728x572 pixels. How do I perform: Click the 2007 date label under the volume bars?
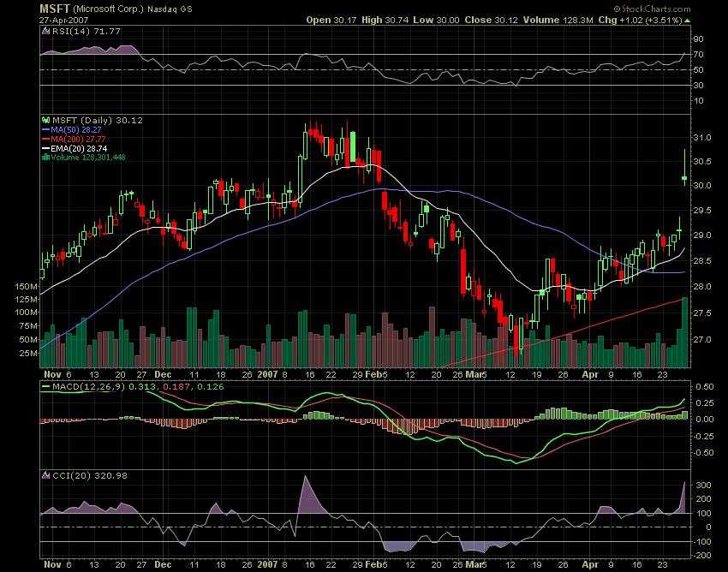click(267, 374)
